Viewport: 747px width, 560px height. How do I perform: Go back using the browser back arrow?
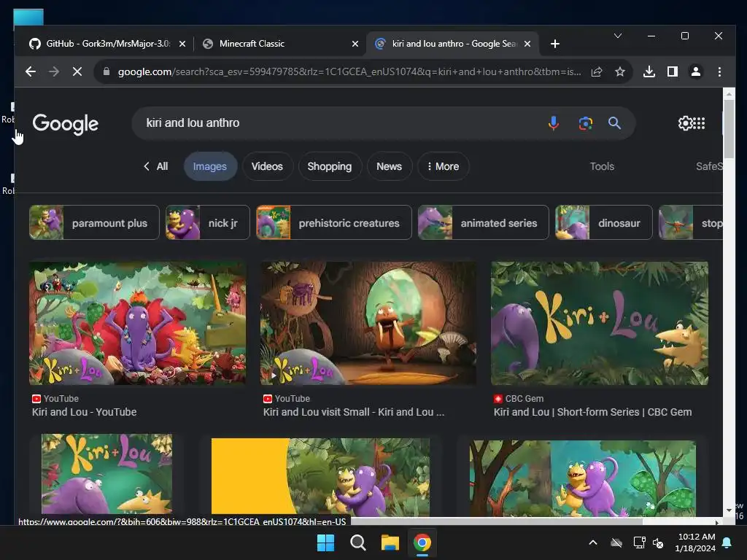coord(31,71)
